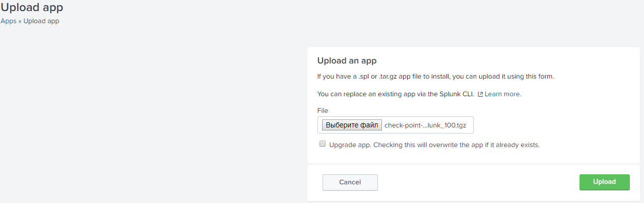Open the Learn more link
Image resolution: width=644 pixels, height=203 pixels.
tap(502, 94)
